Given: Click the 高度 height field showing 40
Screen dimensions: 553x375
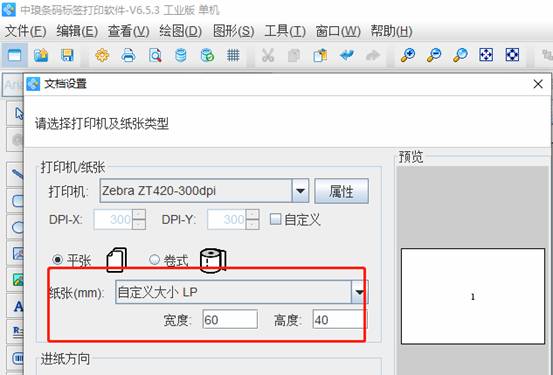Looking at the screenshot, I should [339, 320].
